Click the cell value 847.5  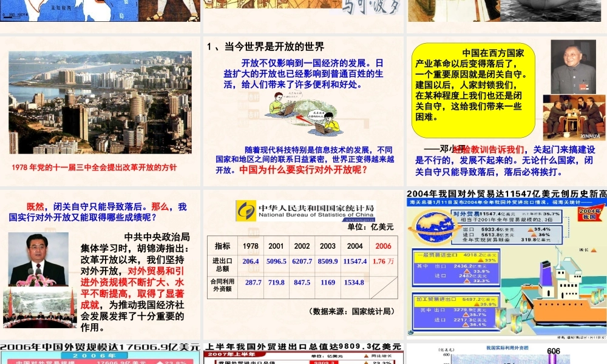tap(302, 282)
